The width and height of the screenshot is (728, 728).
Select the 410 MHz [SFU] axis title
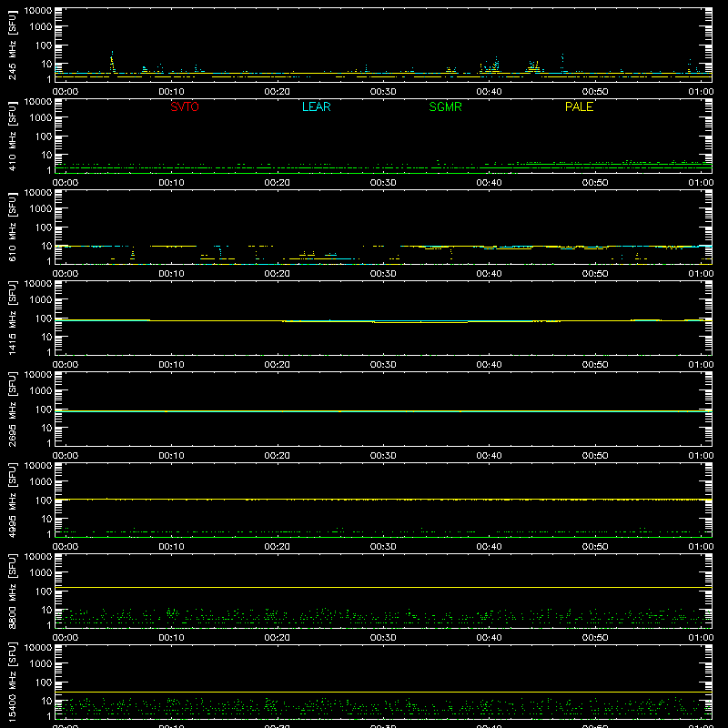[12, 136]
